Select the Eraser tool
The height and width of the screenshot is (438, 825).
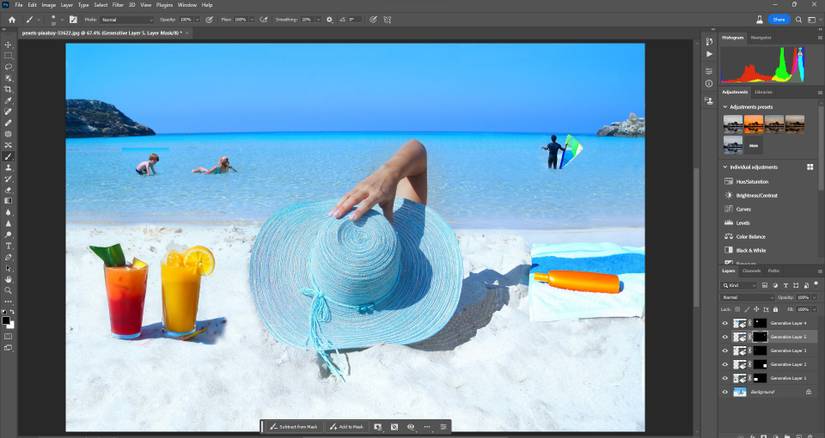pyautogui.click(x=8, y=190)
